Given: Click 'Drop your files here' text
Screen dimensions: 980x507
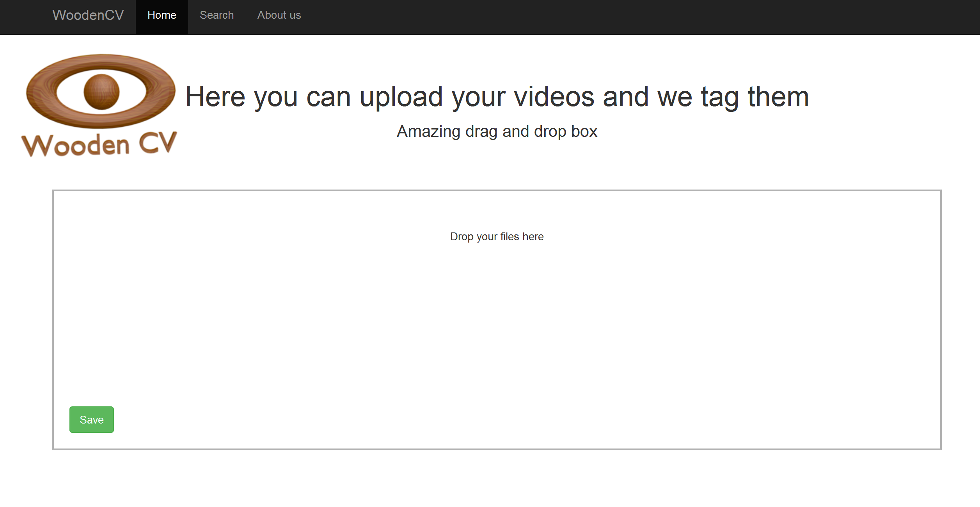Looking at the screenshot, I should tap(497, 237).
